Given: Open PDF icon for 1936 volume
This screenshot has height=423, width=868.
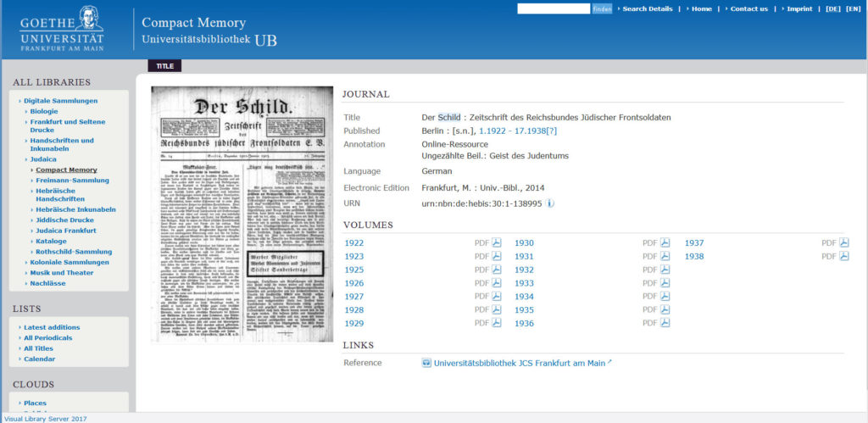Looking at the screenshot, I should point(665,323).
